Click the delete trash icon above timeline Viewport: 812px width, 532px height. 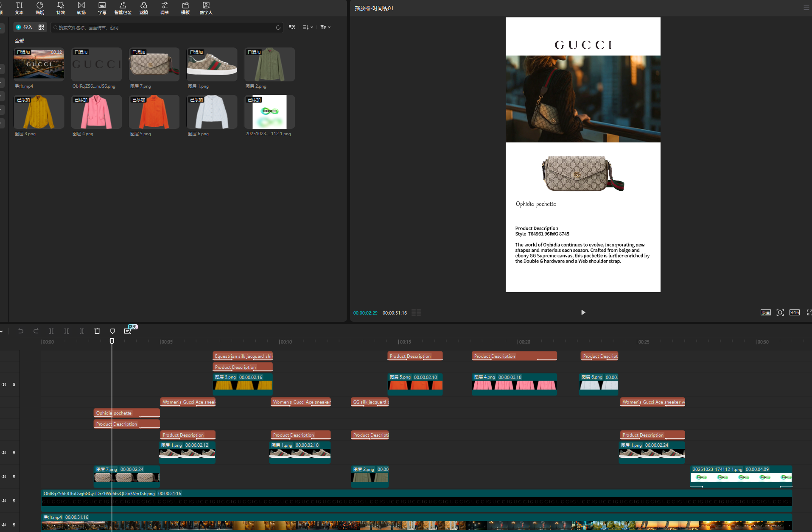coord(97,331)
